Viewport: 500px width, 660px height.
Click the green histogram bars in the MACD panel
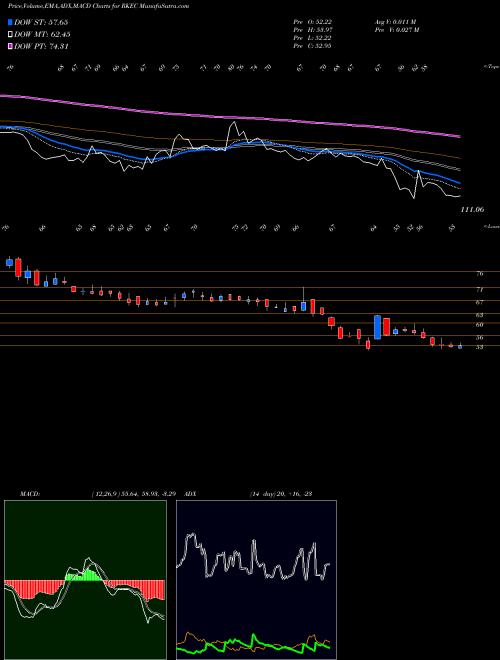coord(84,575)
